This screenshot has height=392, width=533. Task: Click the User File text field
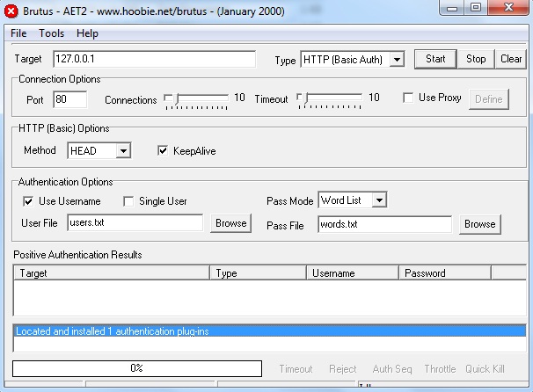(x=135, y=222)
